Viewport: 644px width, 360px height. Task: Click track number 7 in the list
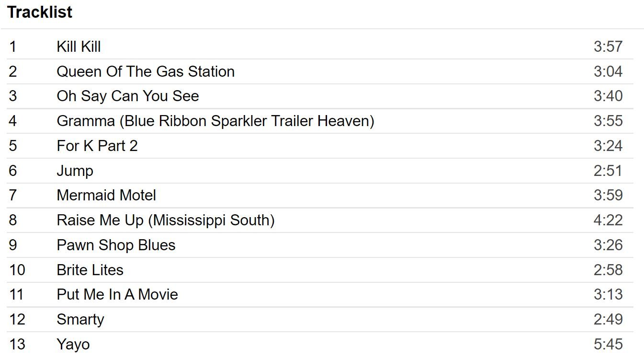(13, 195)
